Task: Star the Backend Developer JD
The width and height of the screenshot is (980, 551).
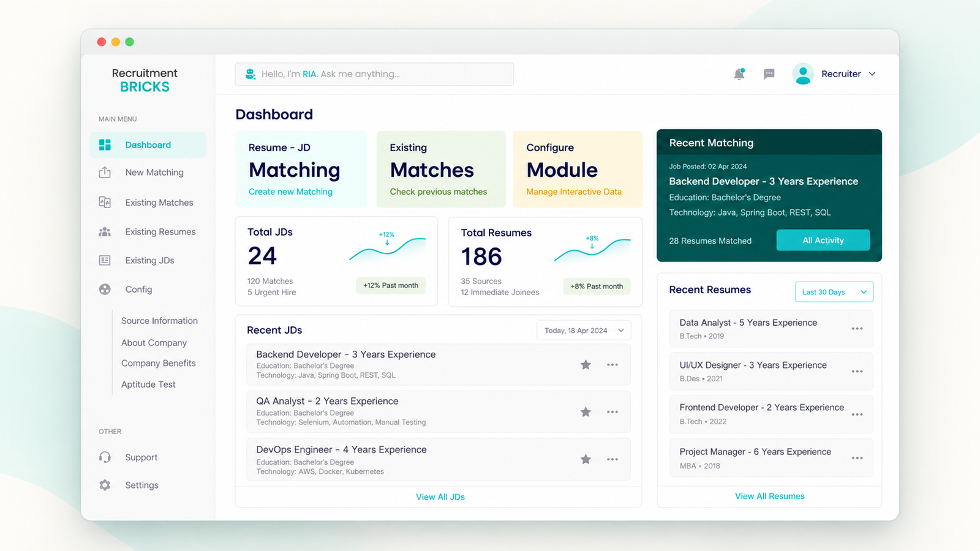Action: 586,365
